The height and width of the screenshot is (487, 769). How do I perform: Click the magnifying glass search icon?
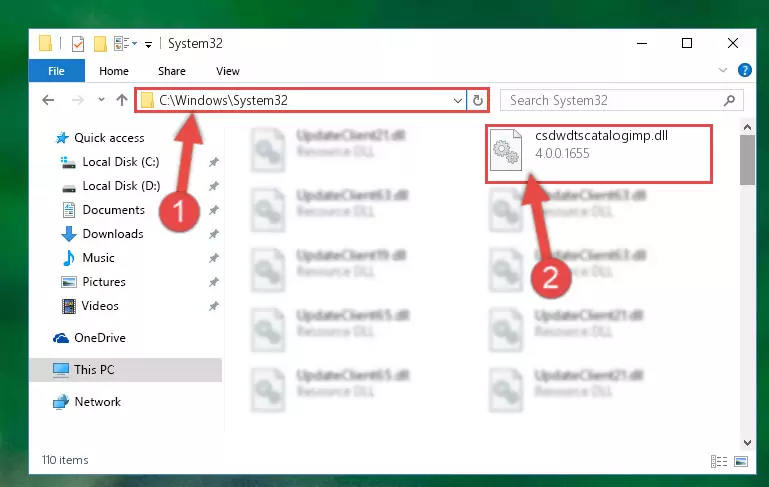point(729,101)
